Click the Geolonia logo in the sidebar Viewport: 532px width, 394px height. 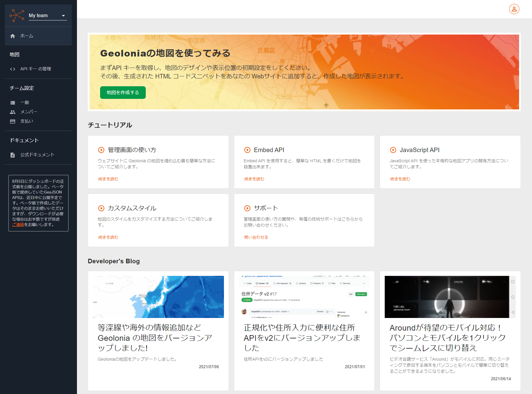(16, 15)
